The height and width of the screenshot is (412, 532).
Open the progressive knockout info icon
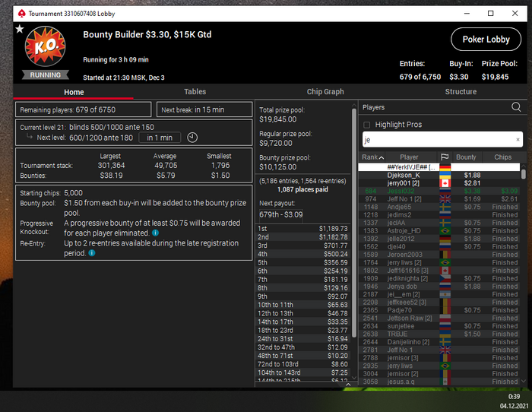tap(155, 233)
